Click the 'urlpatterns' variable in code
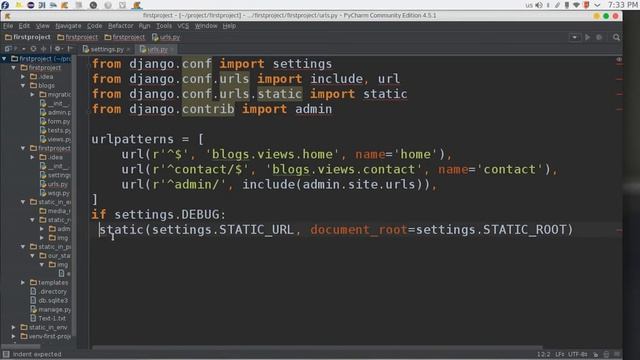Image resolution: width=640 pixels, height=360 pixels. point(133,139)
